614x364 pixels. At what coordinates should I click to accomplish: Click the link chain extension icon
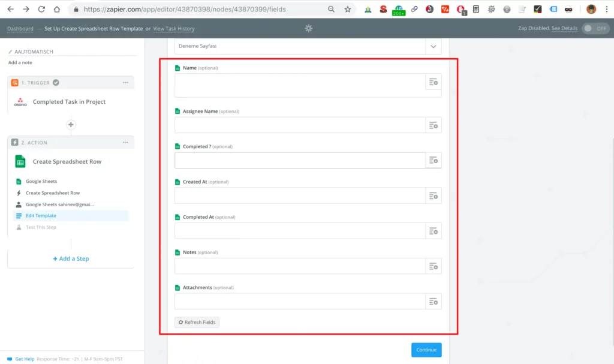coord(414,9)
